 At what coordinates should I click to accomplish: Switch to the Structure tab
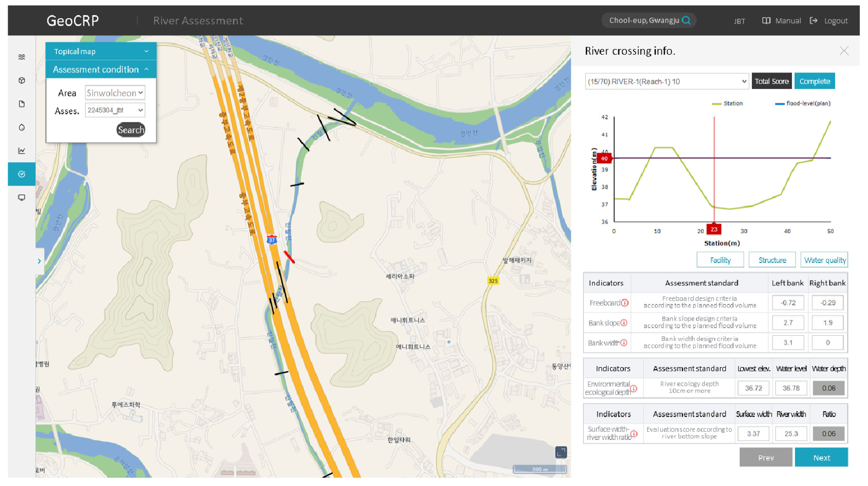(772, 260)
